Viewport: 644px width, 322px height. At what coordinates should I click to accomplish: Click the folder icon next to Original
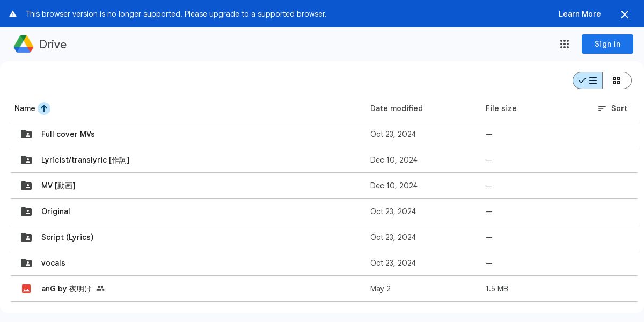(x=26, y=211)
